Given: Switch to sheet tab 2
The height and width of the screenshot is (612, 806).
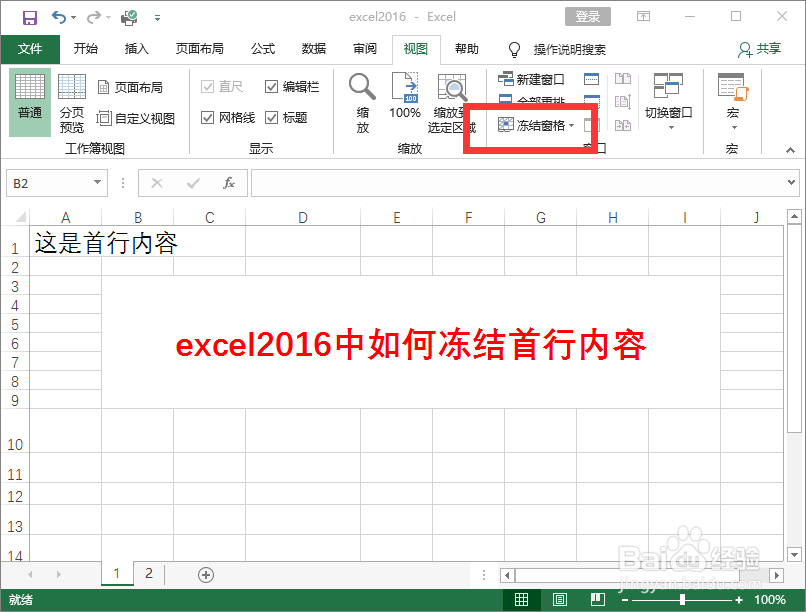Looking at the screenshot, I should 149,573.
